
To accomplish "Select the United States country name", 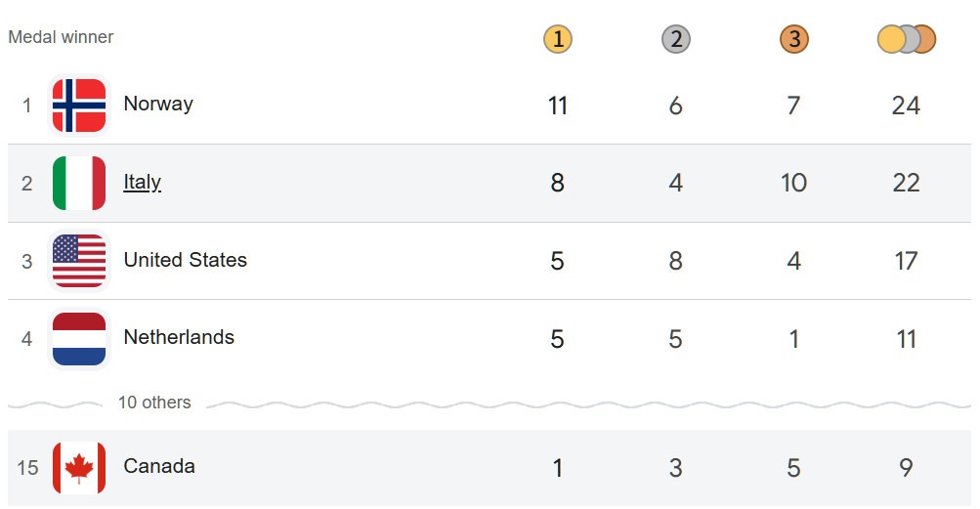I will pyautogui.click(x=185, y=260).
